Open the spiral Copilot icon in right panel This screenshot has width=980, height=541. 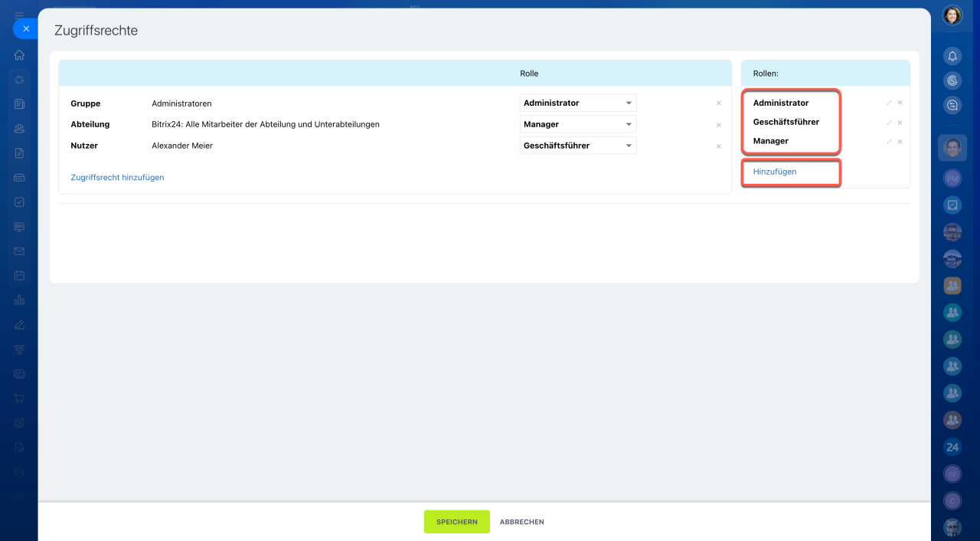coord(952,80)
